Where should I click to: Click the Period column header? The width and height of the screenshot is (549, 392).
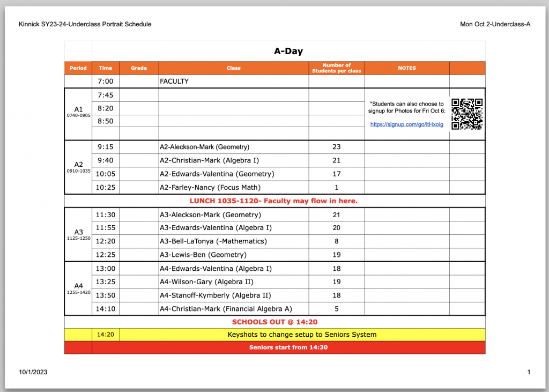[x=78, y=68]
